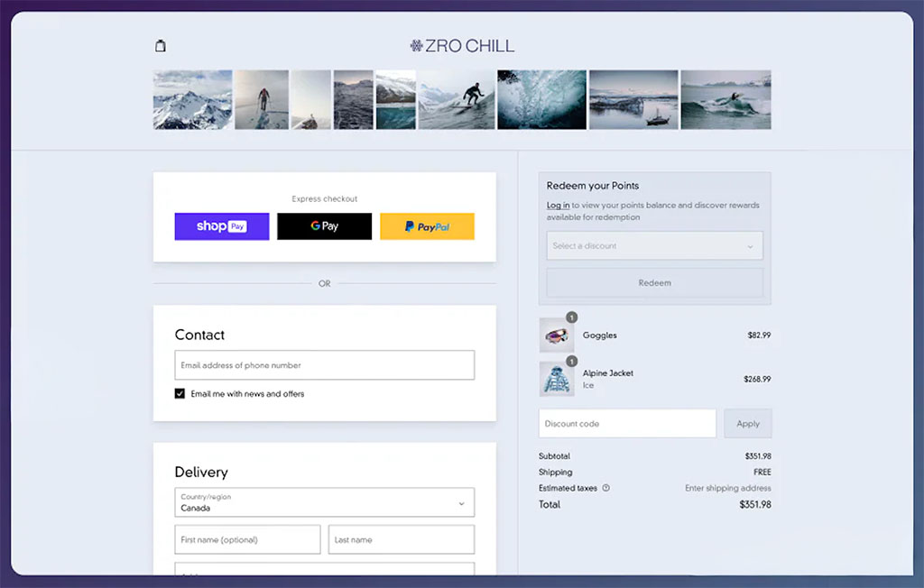Open the Log in link to view points

[557, 205]
